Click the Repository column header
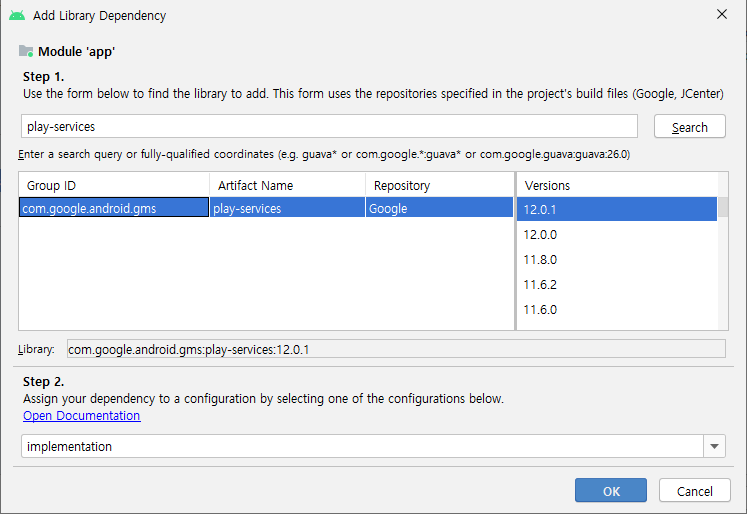Viewport: 747px width, 514px height. coord(439,185)
